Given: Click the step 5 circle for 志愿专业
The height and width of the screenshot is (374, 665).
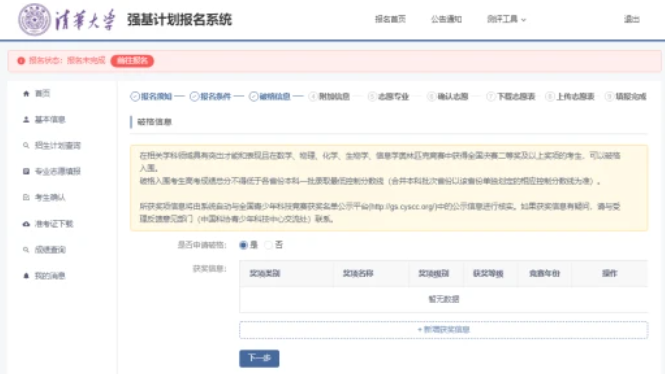Looking at the screenshot, I should [x=372, y=97].
